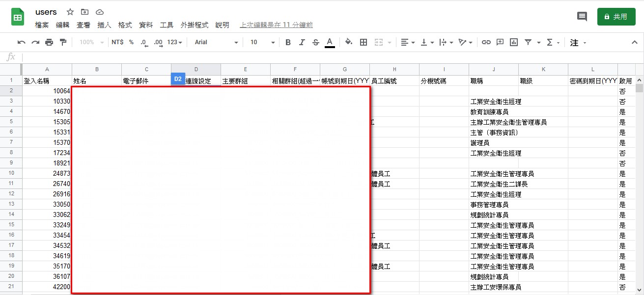The image size is (644, 295).
Task: Toggle bold formatting
Action: (x=288, y=42)
